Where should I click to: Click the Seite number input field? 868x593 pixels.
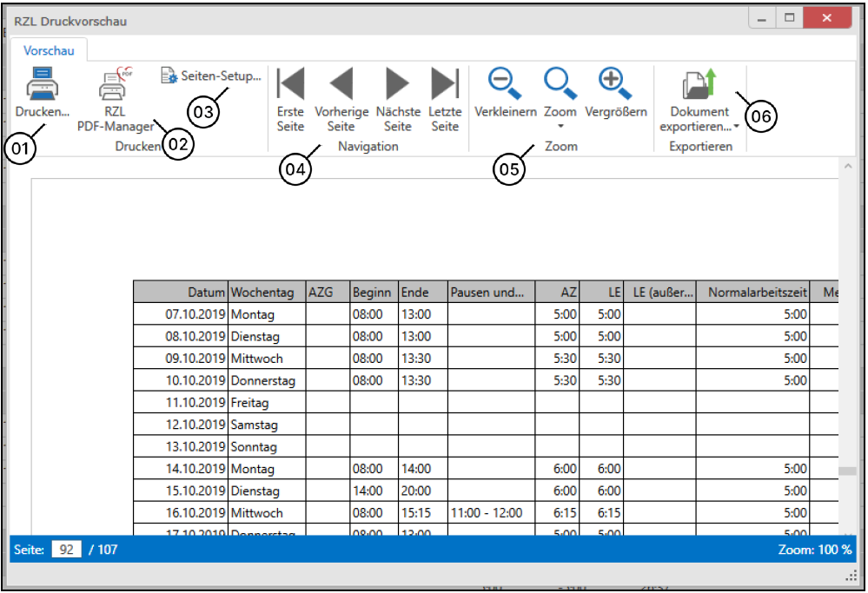65,550
